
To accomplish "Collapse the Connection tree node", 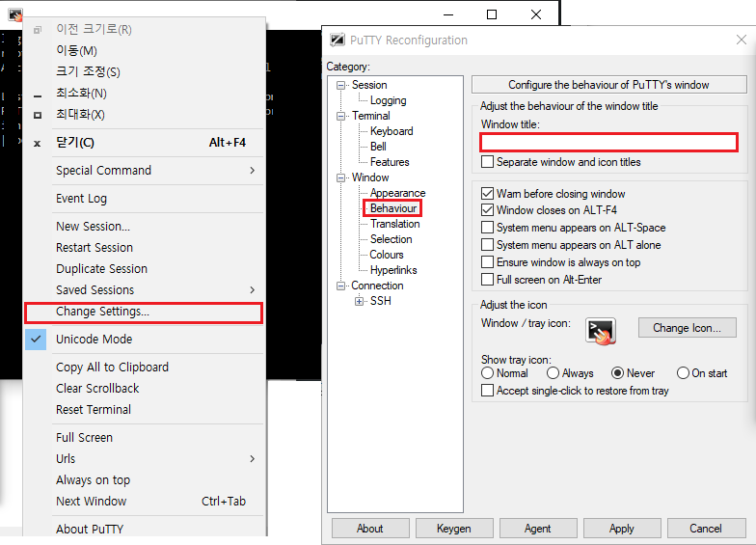I will [x=341, y=286].
